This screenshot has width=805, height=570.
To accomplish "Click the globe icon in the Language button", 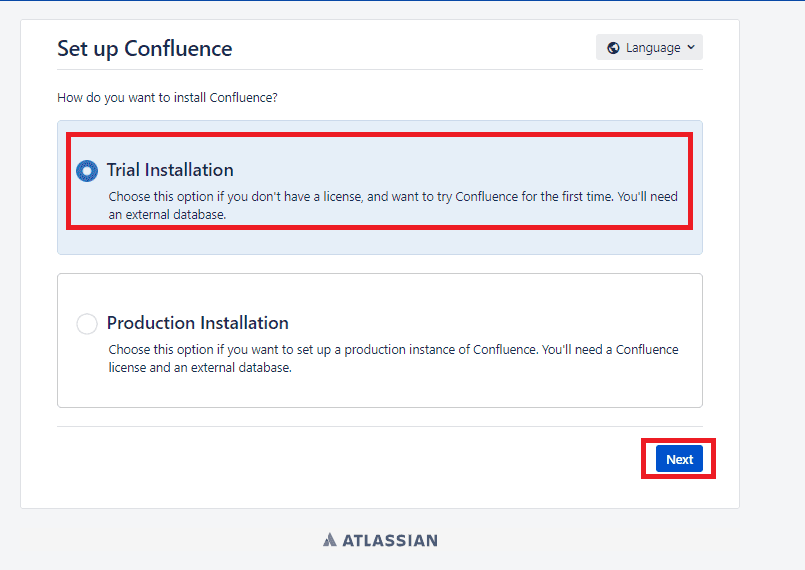I will pos(613,48).
